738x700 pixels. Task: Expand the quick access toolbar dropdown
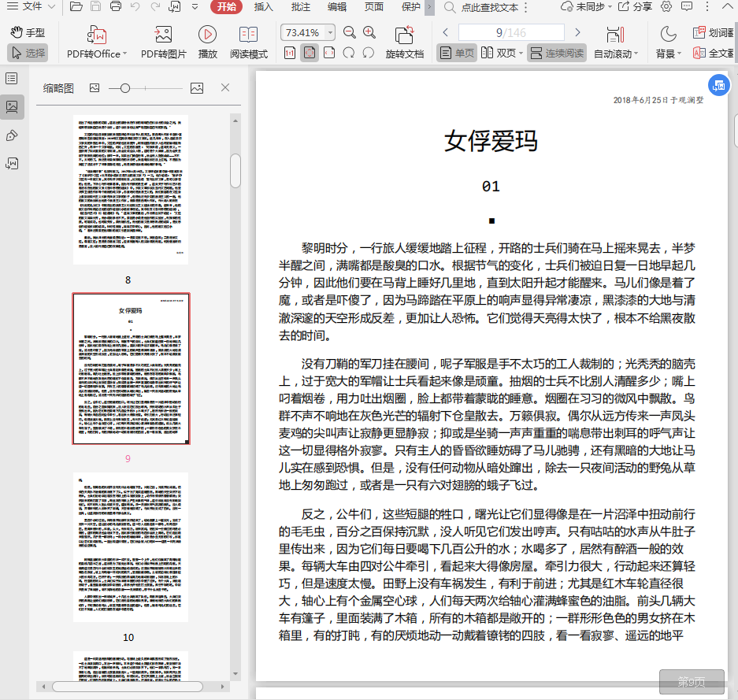point(195,6)
